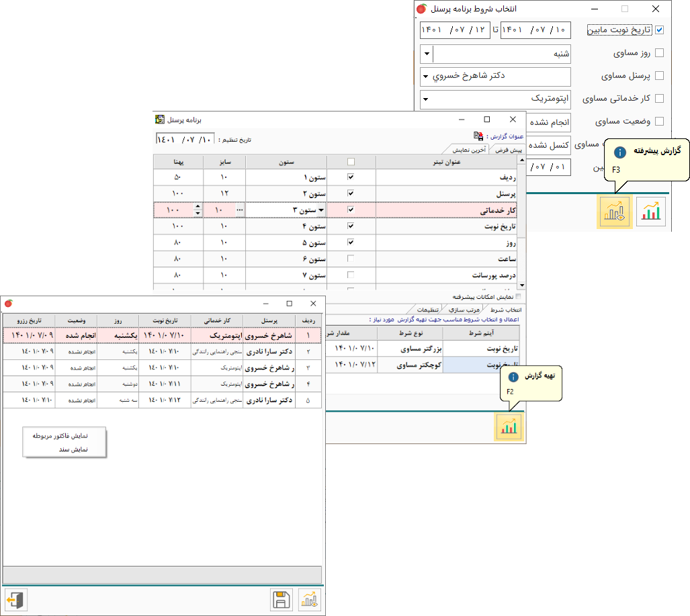The height and width of the screenshot is (616, 690).
Task: Click the ellipsis button in size column
Action: [x=239, y=210]
